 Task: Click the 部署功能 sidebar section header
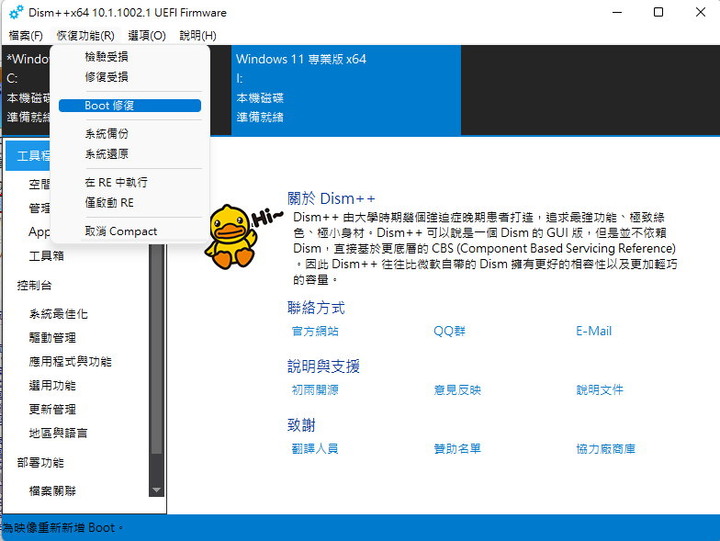pos(40,462)
